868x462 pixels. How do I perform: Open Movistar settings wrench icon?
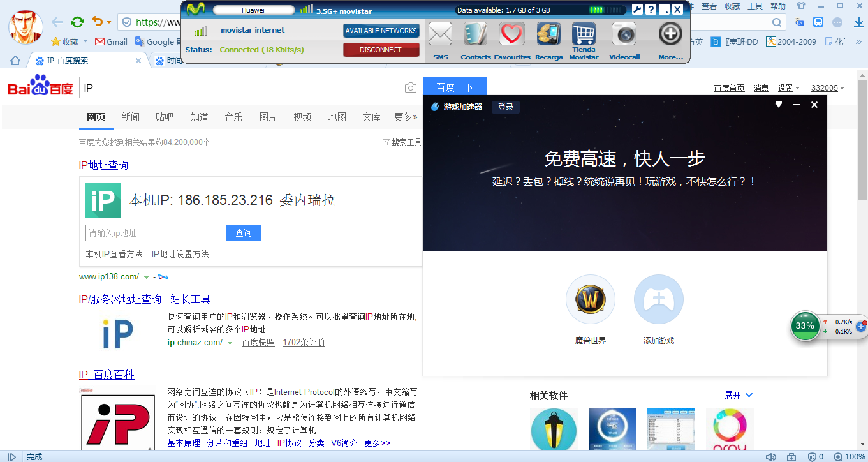point(636,9)
